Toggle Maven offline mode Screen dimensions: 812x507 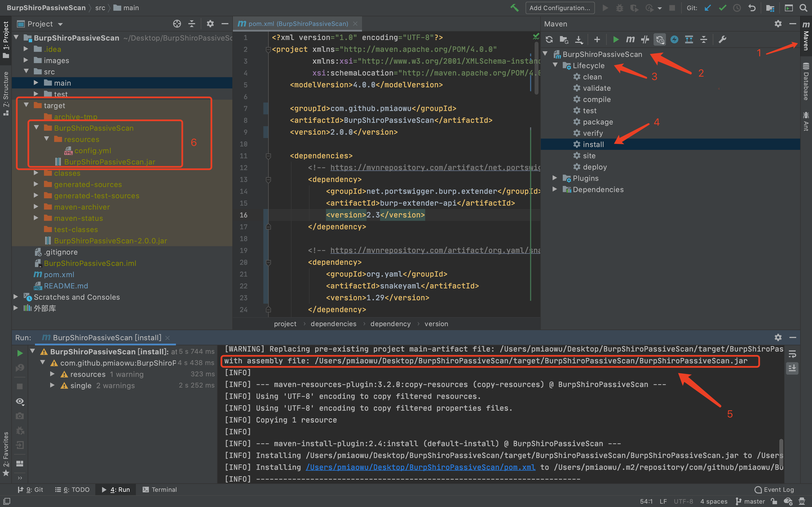click(645, 39)
